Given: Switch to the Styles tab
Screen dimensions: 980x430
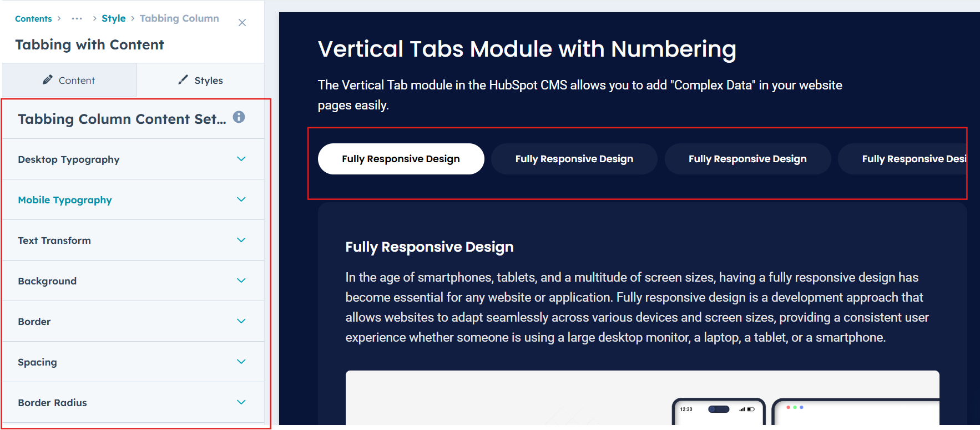Looking at the screenshot, I should [x=200, y=81].
